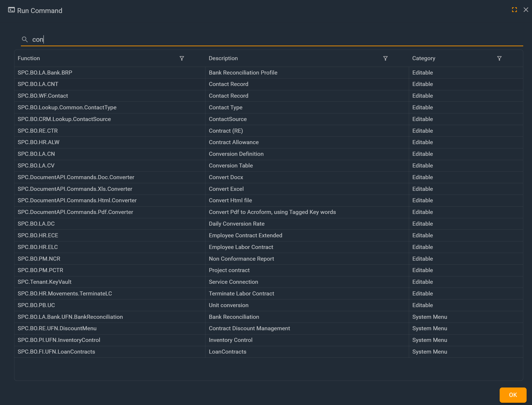Click Convert Pdf to Acroform description
Screen dimensions: 532x405
(x=272, y=212)
